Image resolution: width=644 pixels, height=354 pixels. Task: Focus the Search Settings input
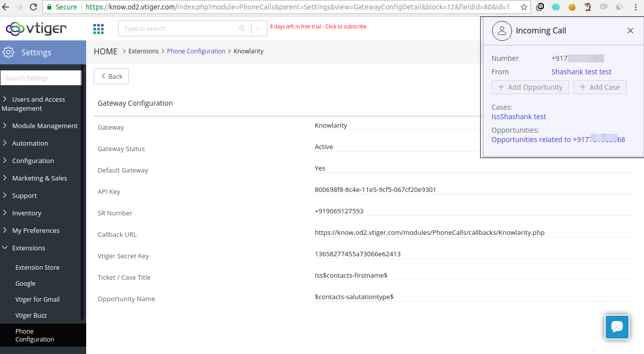pyautogui.click(x=41, y=78)
